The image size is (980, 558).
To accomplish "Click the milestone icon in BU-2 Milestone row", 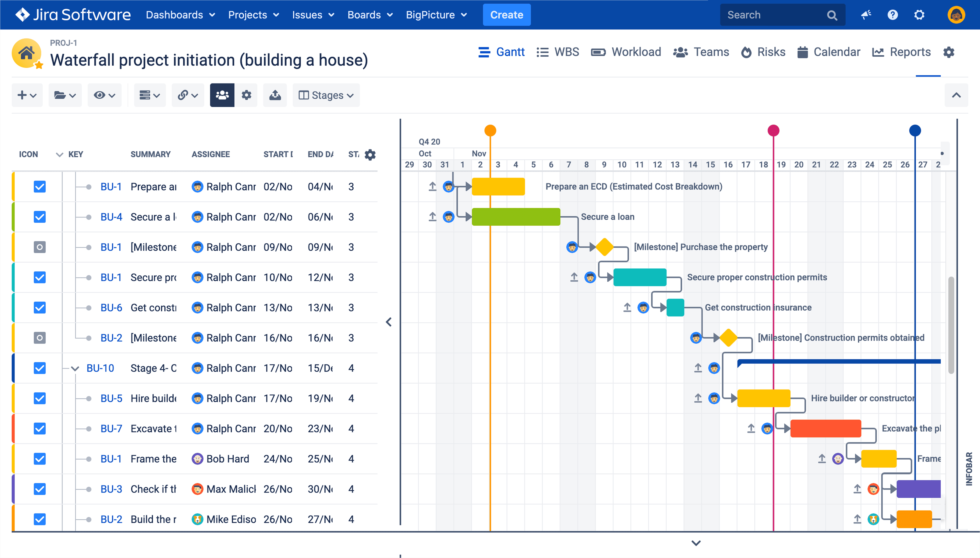I will (x=40, y=338).
